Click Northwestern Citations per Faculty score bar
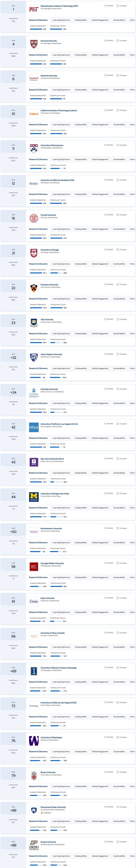 [x=56, y=552]
